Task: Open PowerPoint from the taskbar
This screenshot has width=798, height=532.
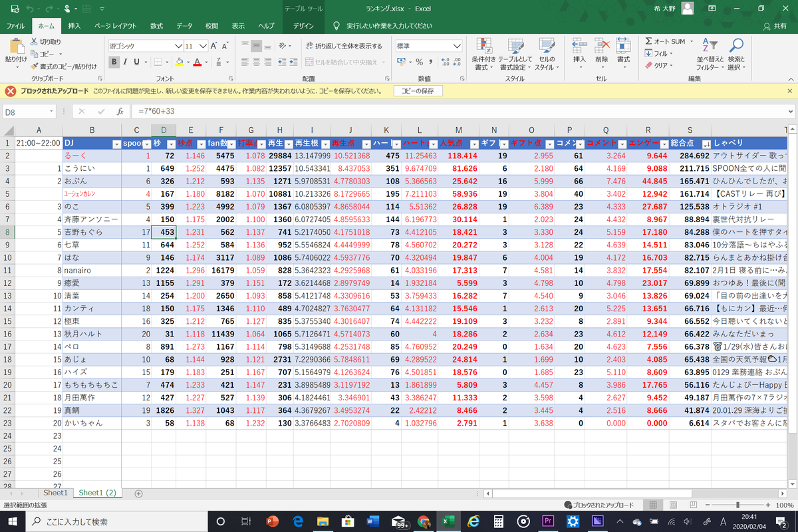Action: [272, 521]
